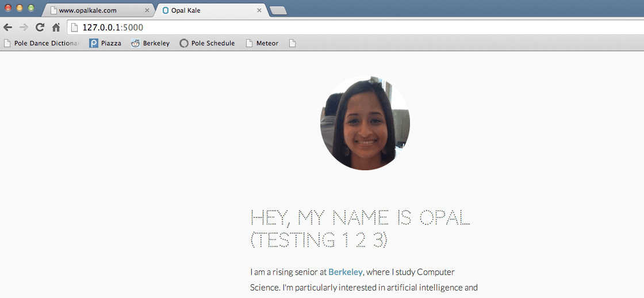
Task: Click the page icon in address bar
Action: 74,28
